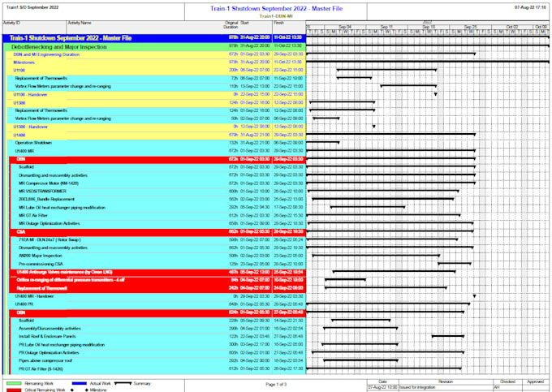The height and width of the screenshot is (392, 552).
Task: Click the Sep 18 week label in timescale
Action: (429, 27)
